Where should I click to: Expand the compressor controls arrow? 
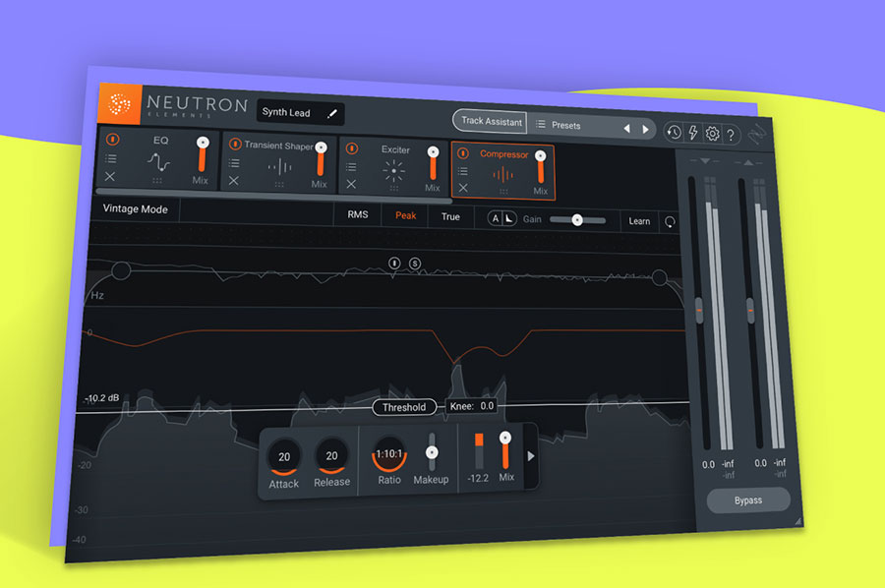[530, 456]
